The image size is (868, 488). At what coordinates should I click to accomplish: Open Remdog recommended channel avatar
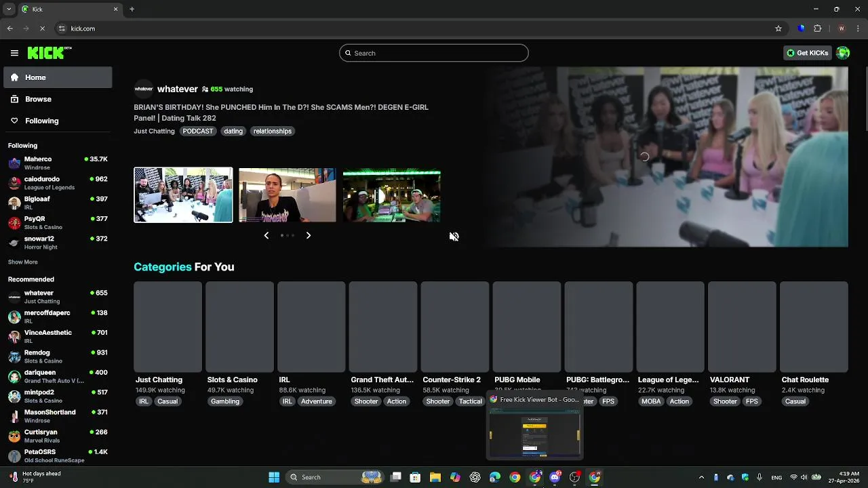tap(14, 357)
